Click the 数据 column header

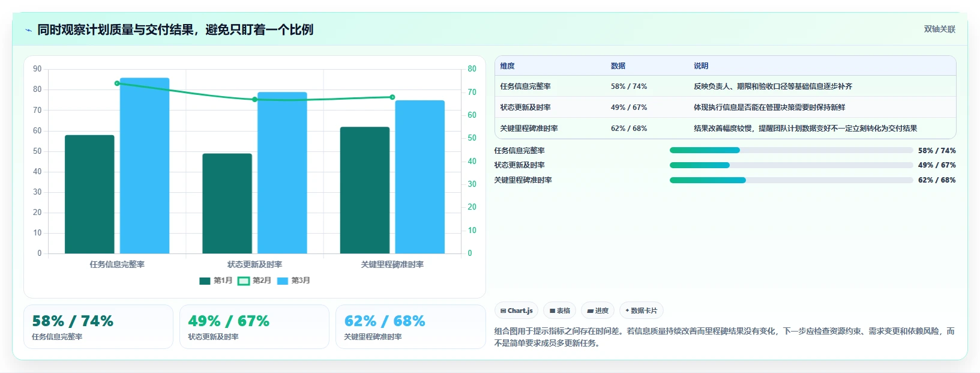(x=618, y=66)
